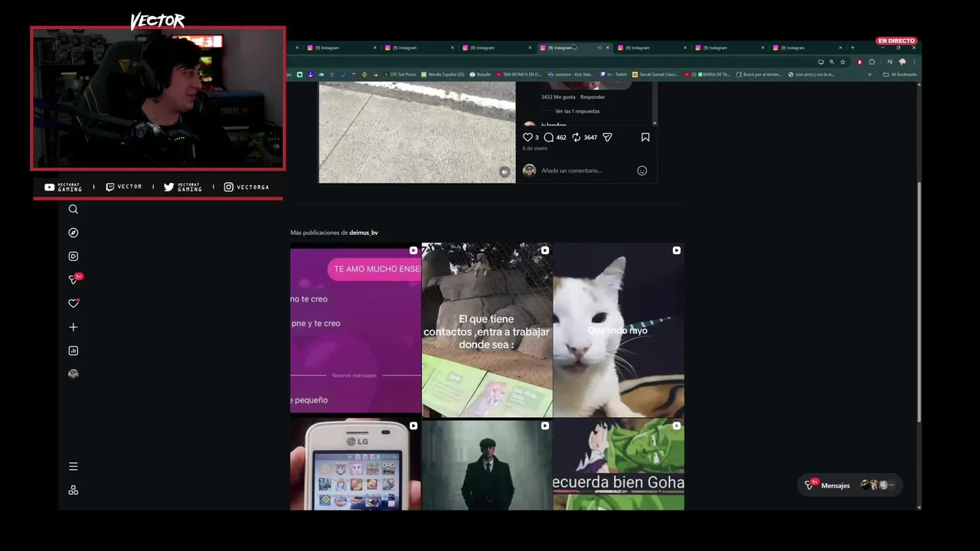980x551 pixels.
Task: Open 'TE AMO MUCHO' purple chat reel
Action: point(355,330)
